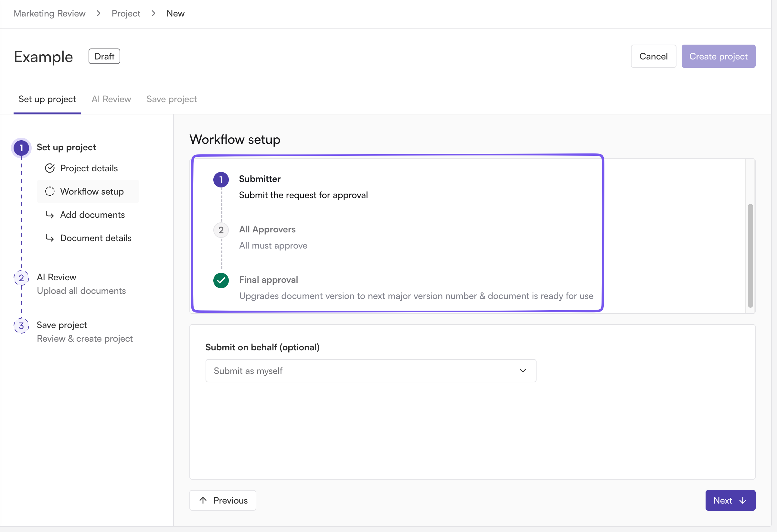Click the Project details checkmark icon
The height and width of the screenshot is (532, 777).
(x=49, y=168)
